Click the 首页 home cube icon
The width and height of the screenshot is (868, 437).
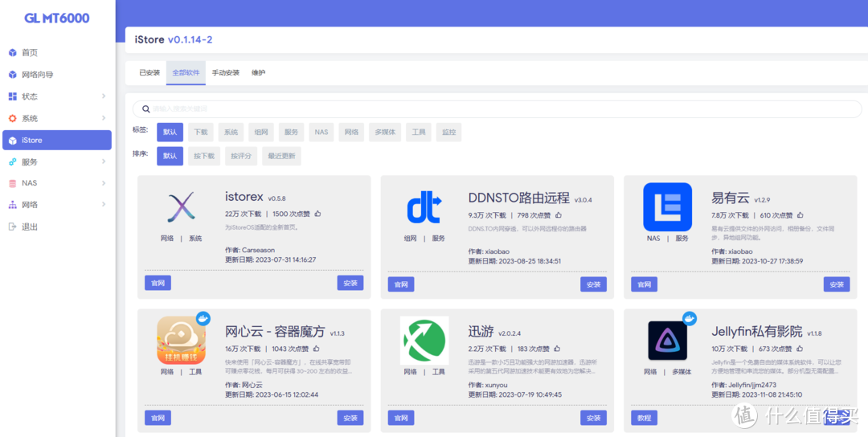tap(13, 52)
